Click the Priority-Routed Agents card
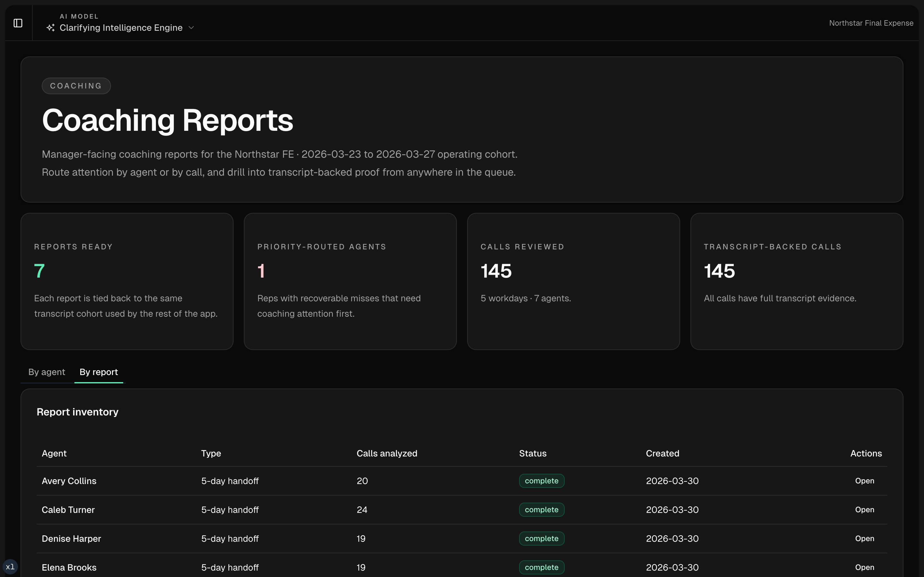Screen dimensions: 924x577 click(x=350, y=281)
